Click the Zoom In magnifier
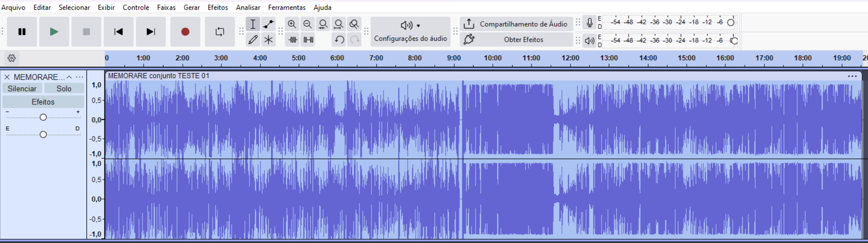Screen dimensions: 868x243 coord(292,24)
